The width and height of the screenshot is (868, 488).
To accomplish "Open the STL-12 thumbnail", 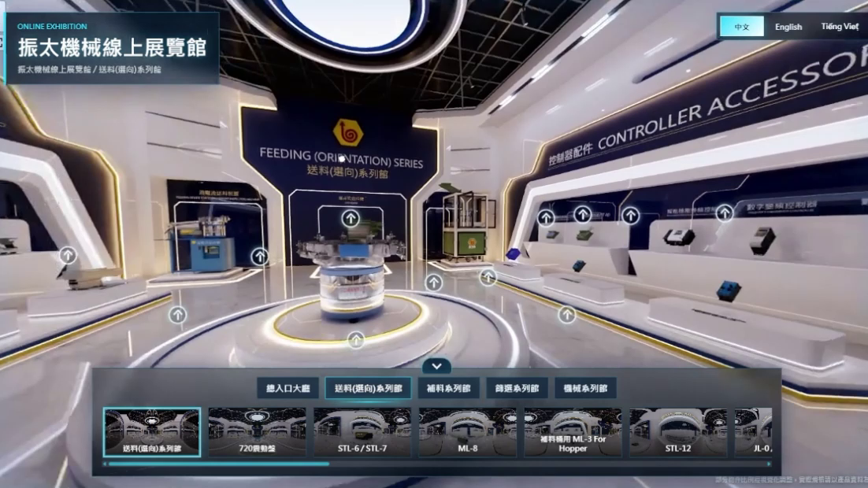I will pyautogui.click(x=677, y=432).
